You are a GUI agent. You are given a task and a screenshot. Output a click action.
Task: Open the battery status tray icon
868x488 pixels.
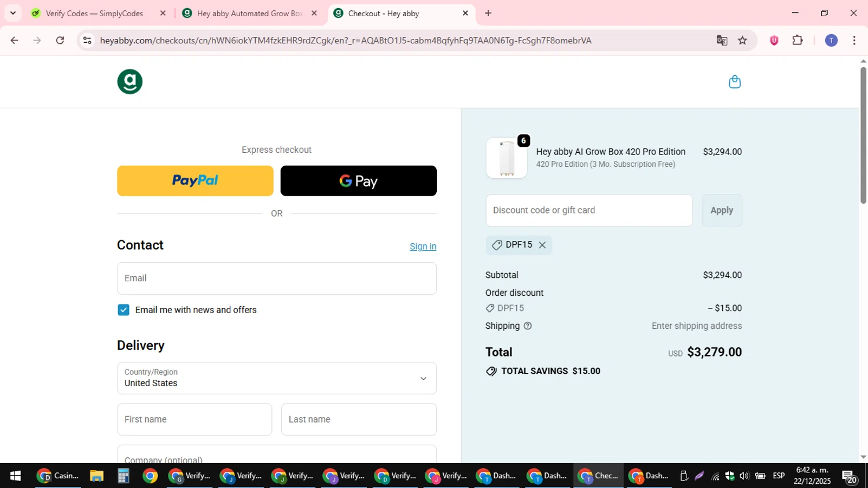[x=760, y=476]
